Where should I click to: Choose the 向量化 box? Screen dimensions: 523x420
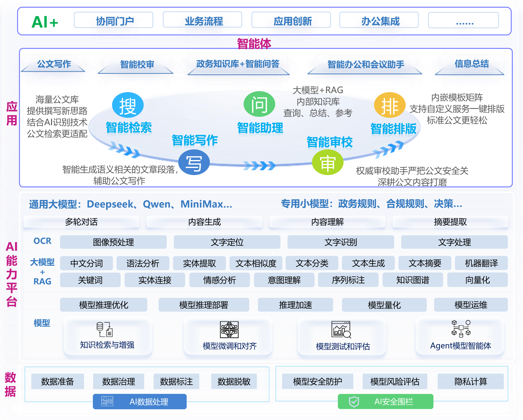478,280
